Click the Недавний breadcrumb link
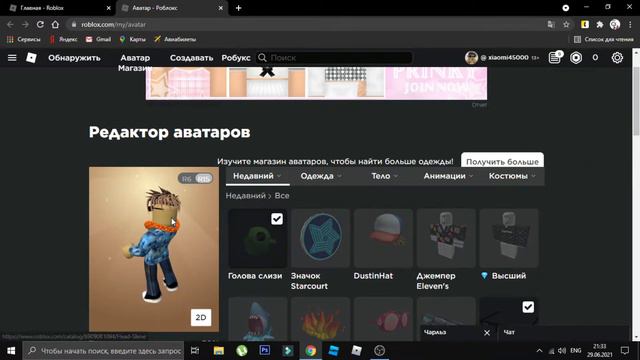This screenshot has height=360, width=640. [245, 196]
